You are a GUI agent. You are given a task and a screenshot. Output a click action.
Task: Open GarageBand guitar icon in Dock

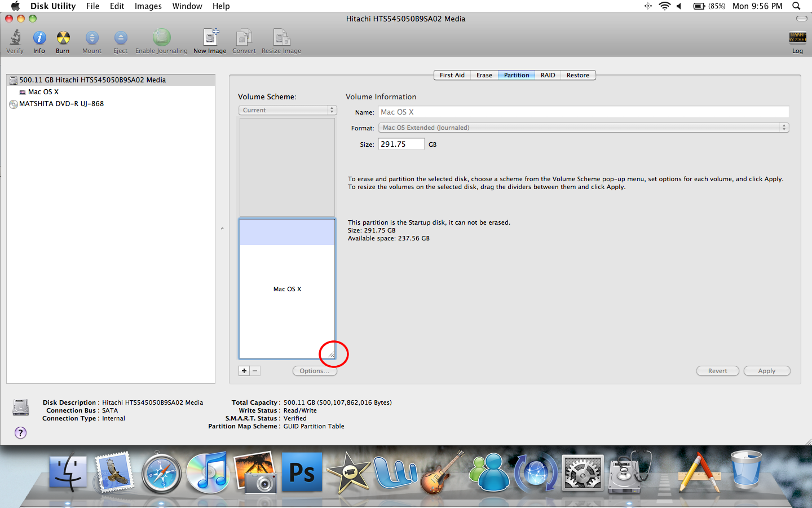click(x=443, y=473)
